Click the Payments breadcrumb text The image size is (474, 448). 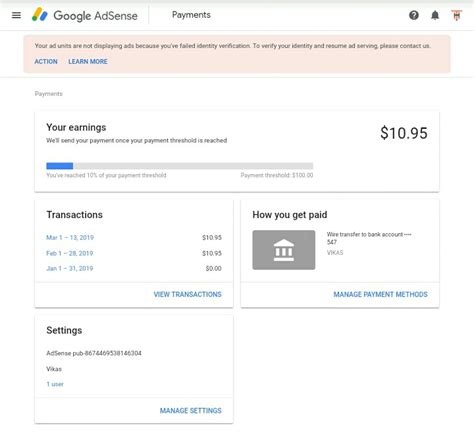49,94
